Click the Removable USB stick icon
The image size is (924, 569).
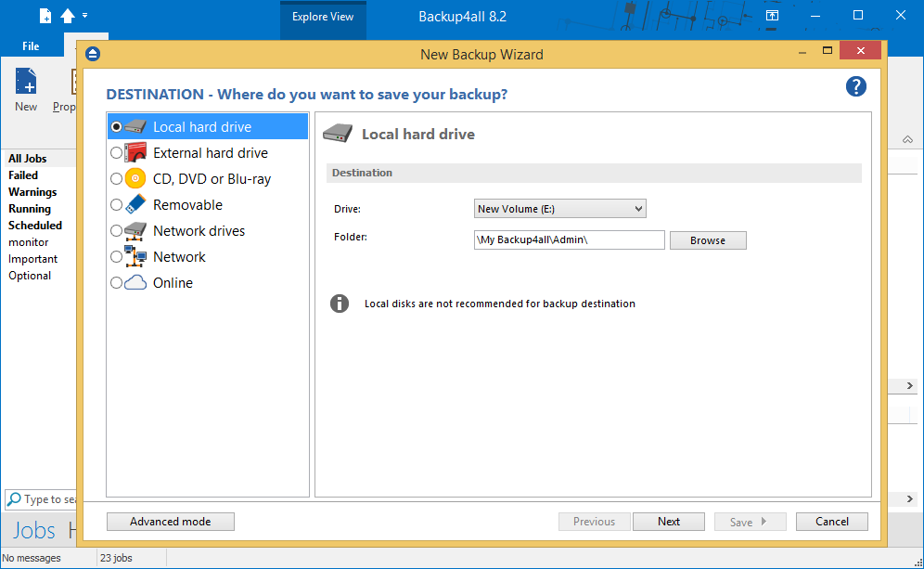[x=135, y=204]
